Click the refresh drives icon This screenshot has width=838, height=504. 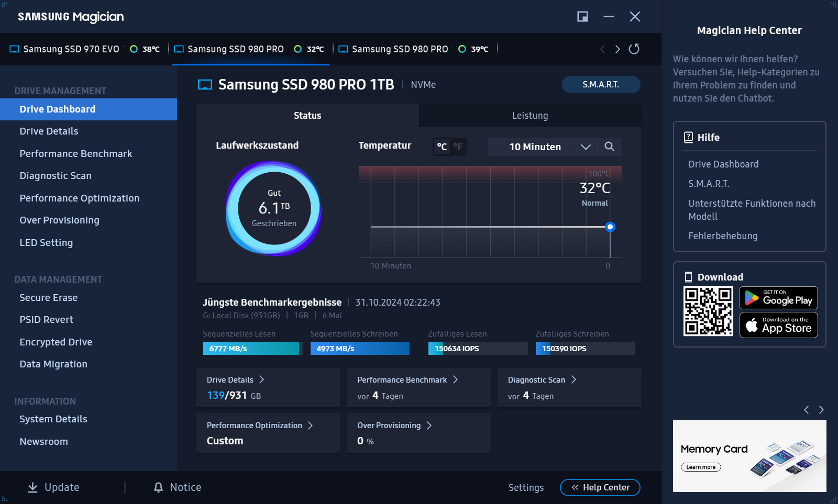(x=634, y=49)
